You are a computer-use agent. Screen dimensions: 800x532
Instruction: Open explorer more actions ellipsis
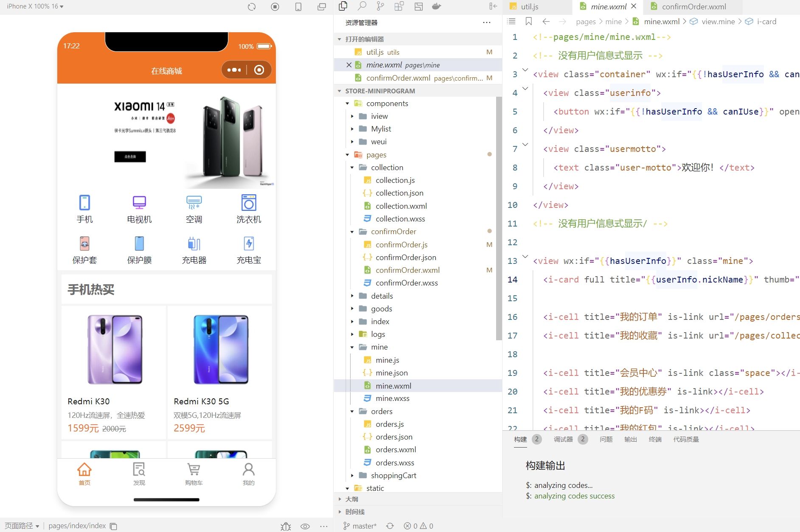tap(486, 22)
